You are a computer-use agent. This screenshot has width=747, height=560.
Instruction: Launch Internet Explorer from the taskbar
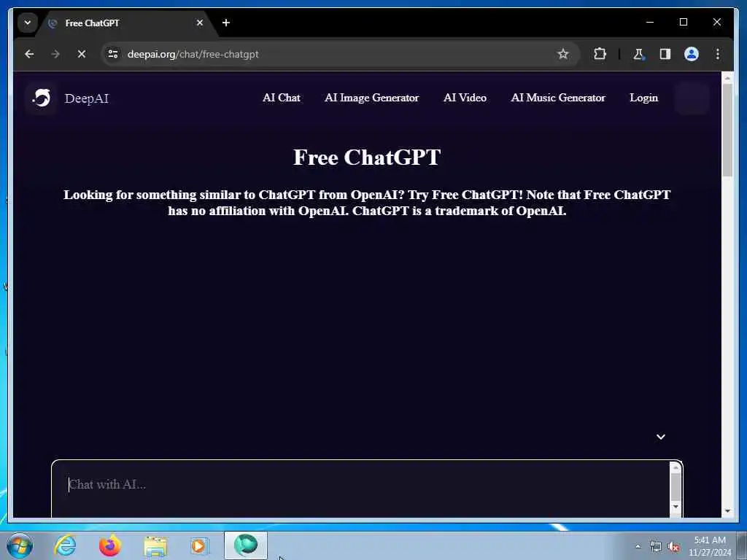65,545
